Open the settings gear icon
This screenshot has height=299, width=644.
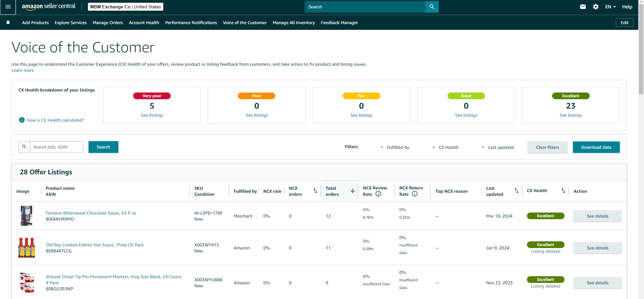[x=596, y=7]
